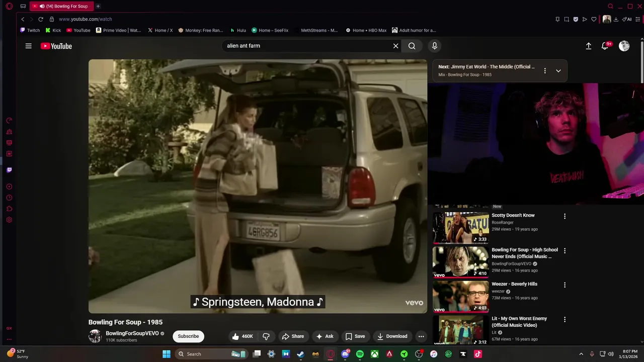Save the video to a playlist
The width and height of the screenshot is (644, 362).
355,336
